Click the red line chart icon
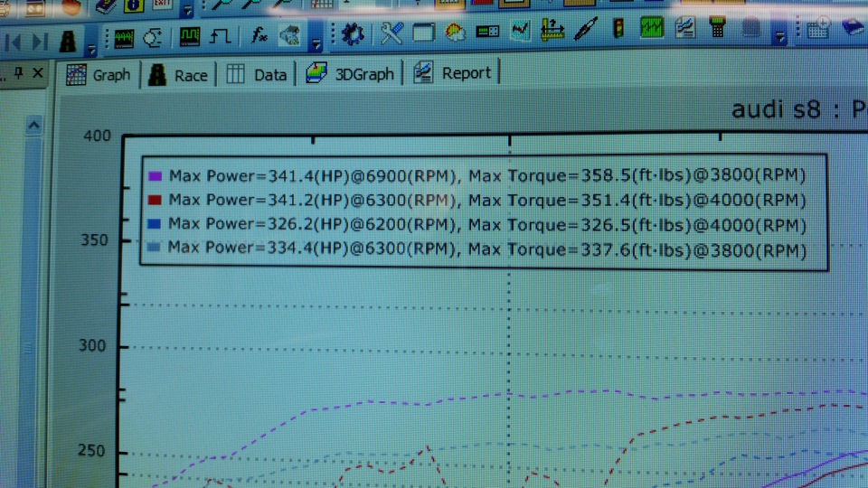This screenshot has width=868, height=488. pyautogui.click(x=521, y=31)
